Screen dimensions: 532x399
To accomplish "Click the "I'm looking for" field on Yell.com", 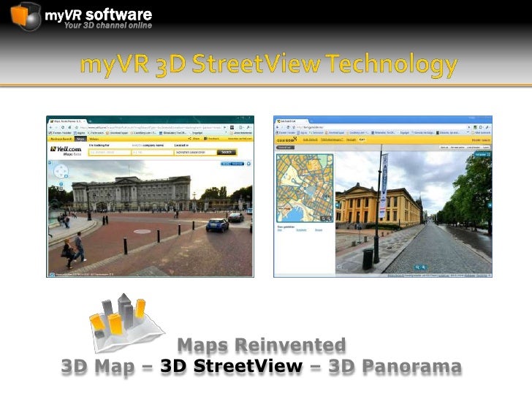I will click(110, 153).
